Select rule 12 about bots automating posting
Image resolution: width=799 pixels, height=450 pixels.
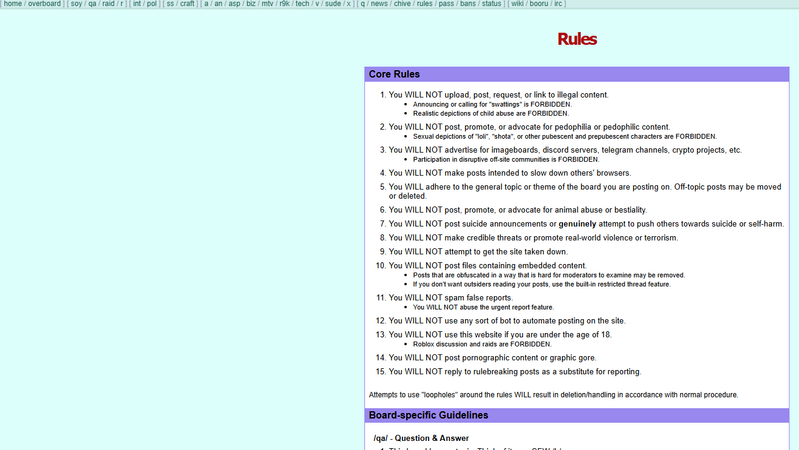pyautogui.click(x=507, y=321)
